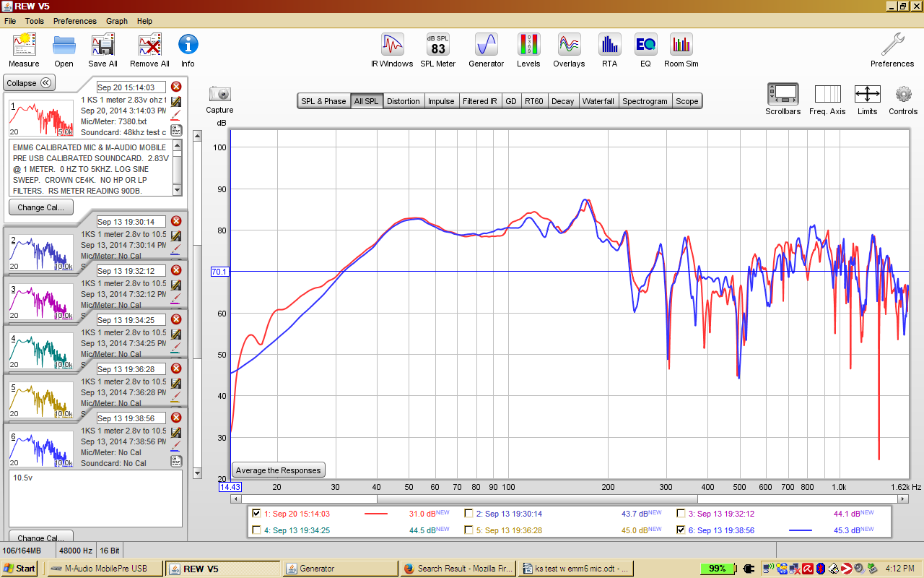The height and width of the screenshot is (578, 924).
Task: Open the File menu
Action: tap(10, 21)
